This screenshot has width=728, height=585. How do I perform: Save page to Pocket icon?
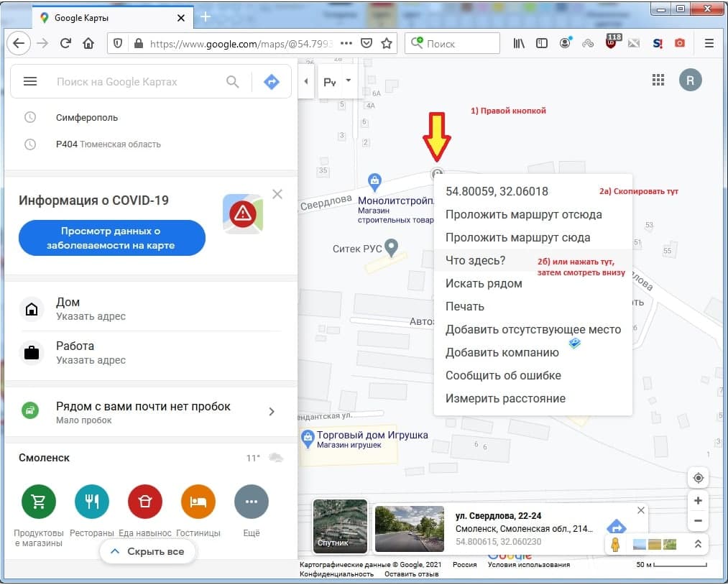[367, 44]
